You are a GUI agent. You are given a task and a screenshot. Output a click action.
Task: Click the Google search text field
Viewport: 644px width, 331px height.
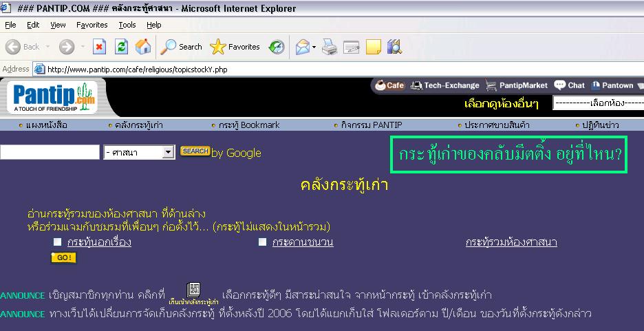(x=50, y=152)
